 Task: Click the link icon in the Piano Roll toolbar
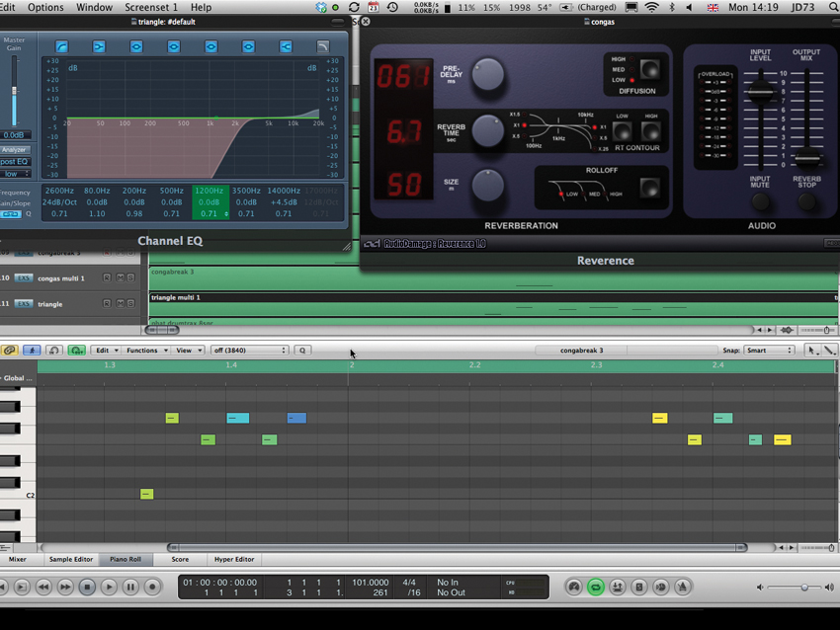tap(9, 351)
